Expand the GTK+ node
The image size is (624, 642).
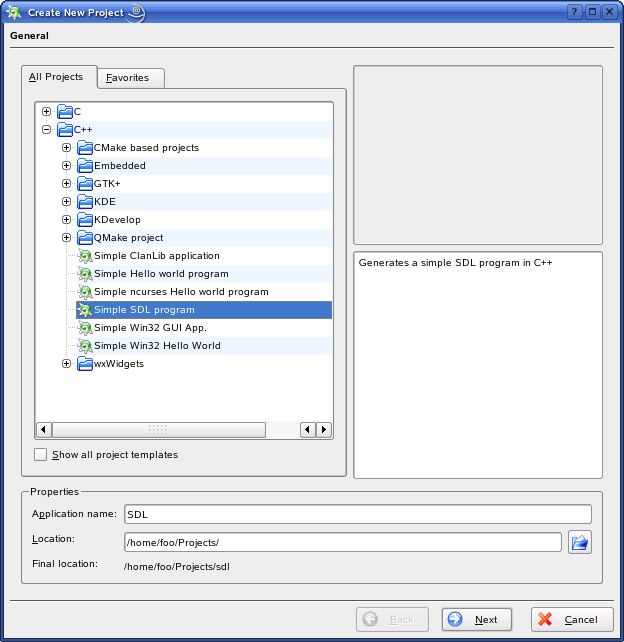point(66,183)
